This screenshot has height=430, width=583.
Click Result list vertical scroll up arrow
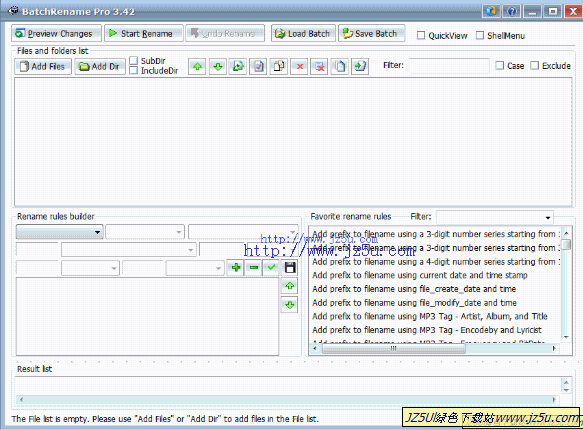[x=566, y=382]
